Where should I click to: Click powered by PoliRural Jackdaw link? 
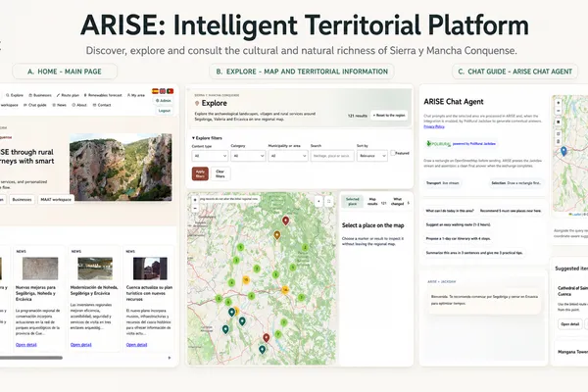coord(474,144)
